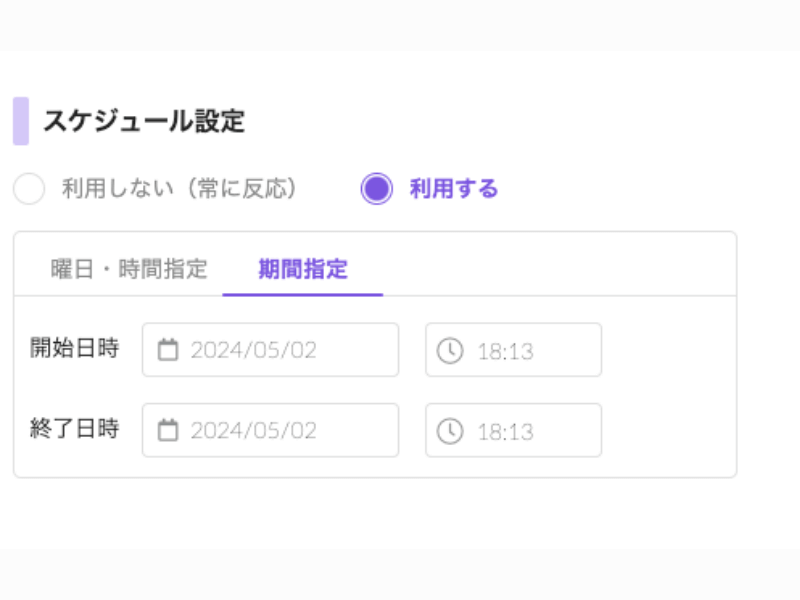Screen dimensions: 800x600
Task: Switch to the 曜日・時間指定 tab
Action: (x=129, y=269)
